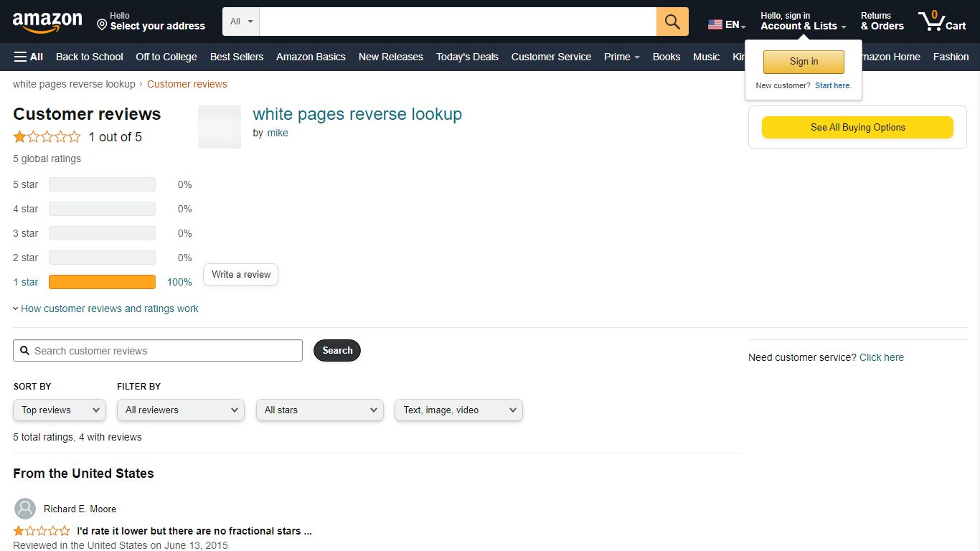Screen dimensions: 980x551
Task: Open review titled I'd rate it lower
Action: click(x=194, y=531)
